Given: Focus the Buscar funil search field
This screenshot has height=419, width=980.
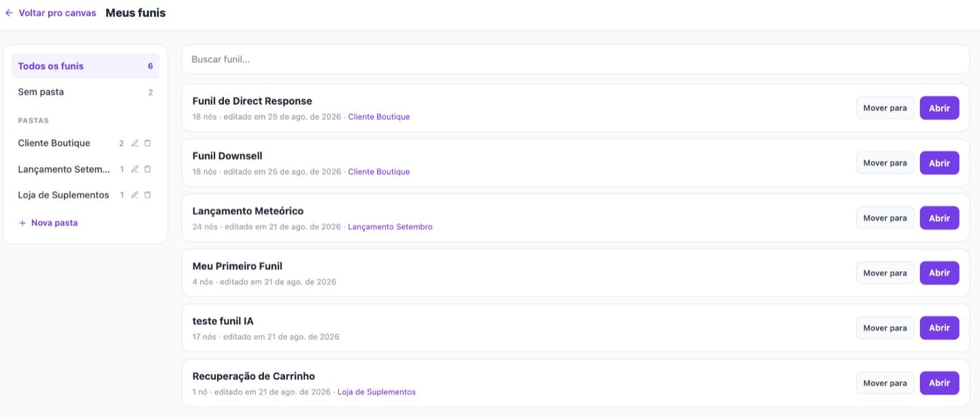Looking at the screenshot, I should point(576,59).
